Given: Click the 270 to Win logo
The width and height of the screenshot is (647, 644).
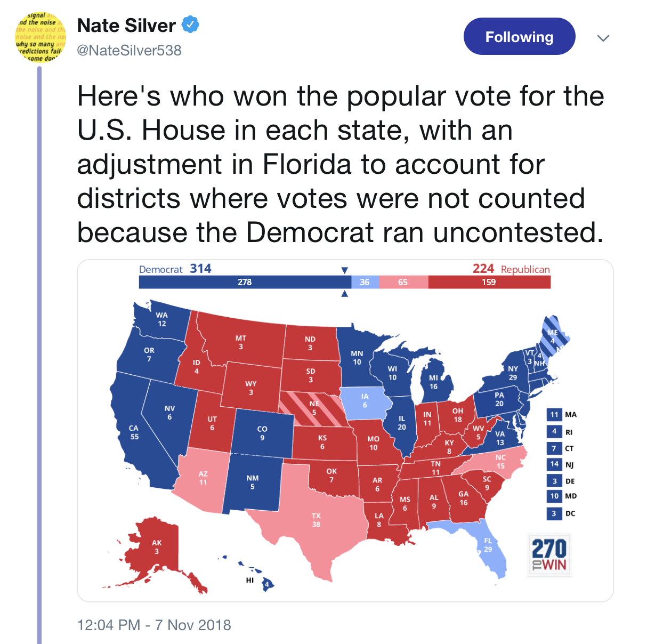Looking at the screenshot, I should pos(549,554).
